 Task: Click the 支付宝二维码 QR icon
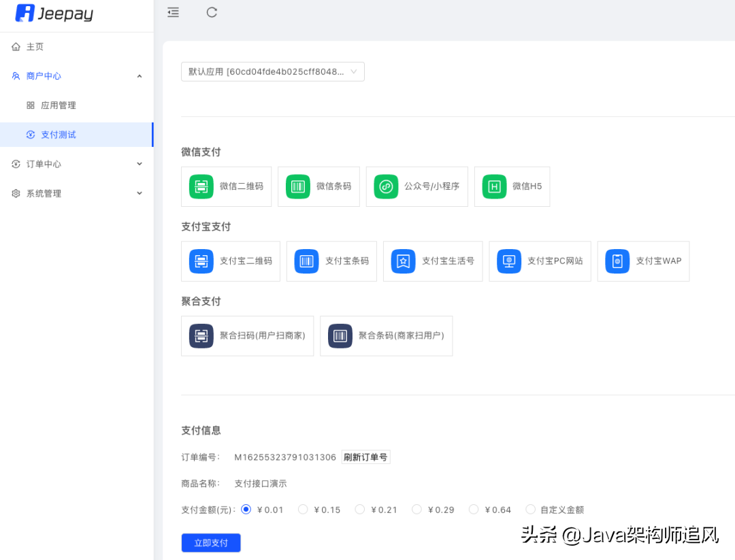pos(230,261)
